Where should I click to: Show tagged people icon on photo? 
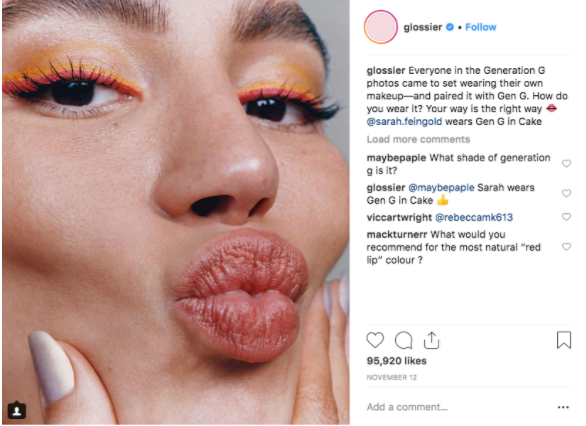17,410
